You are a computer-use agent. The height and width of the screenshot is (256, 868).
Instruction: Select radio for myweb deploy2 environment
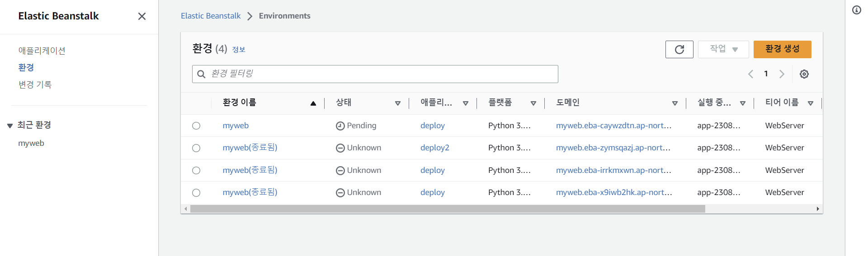pyautogui.click(x=196, y=148)
